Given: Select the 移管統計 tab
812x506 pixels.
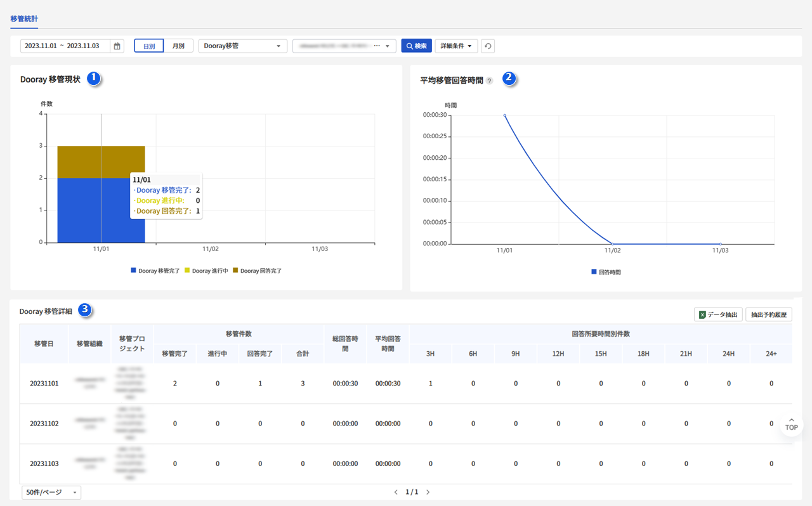Looking at the screenshot, I should (24, 19).
